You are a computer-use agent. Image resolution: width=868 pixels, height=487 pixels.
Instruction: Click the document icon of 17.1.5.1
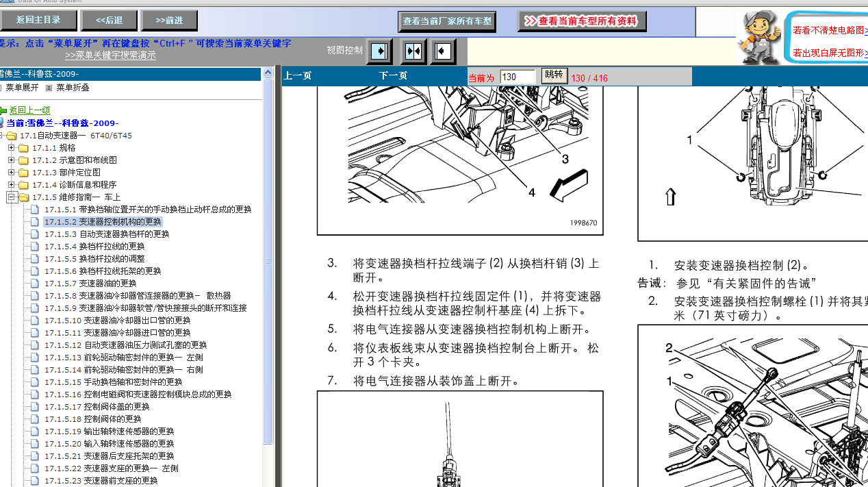[34, 210]
